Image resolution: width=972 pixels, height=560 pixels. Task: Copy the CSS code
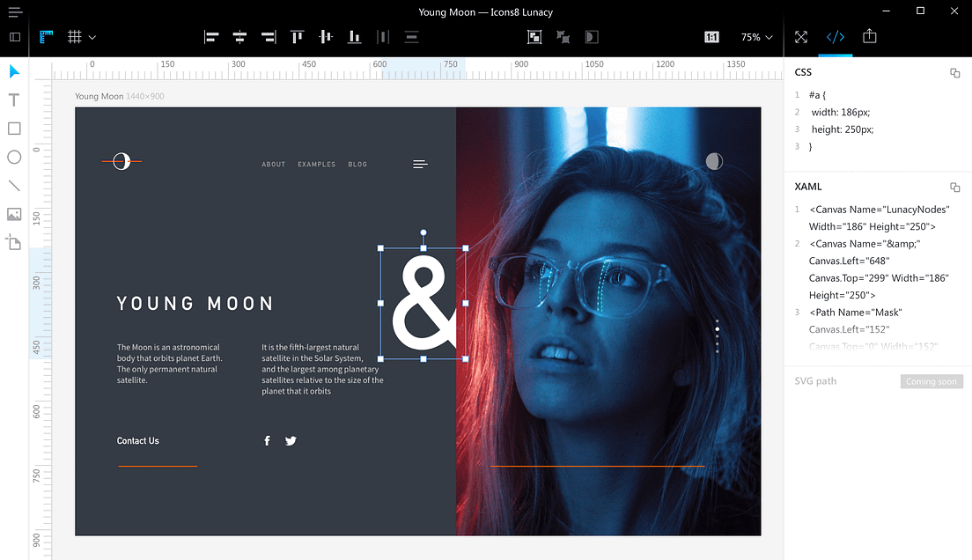pos(954,72)
